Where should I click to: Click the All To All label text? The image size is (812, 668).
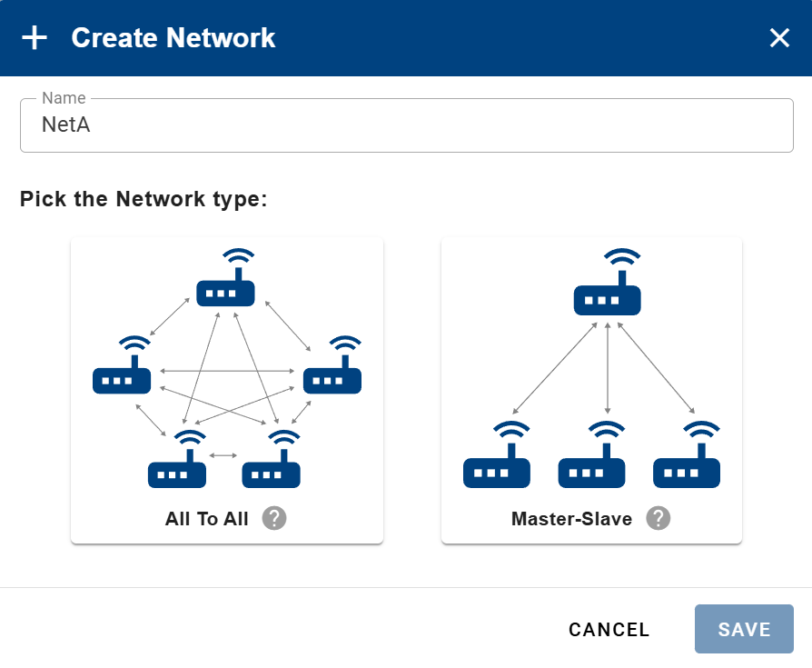pyautogui.click(x=206, y=519)
